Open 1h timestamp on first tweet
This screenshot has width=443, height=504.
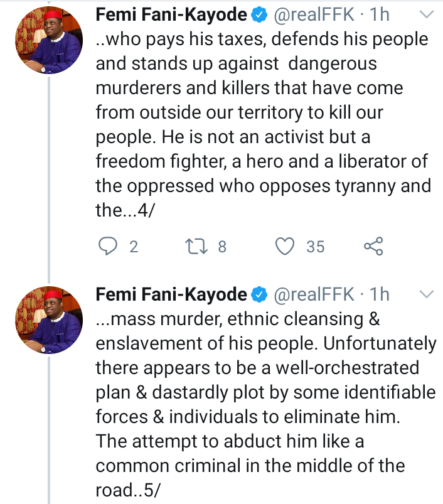click(380, 15)
